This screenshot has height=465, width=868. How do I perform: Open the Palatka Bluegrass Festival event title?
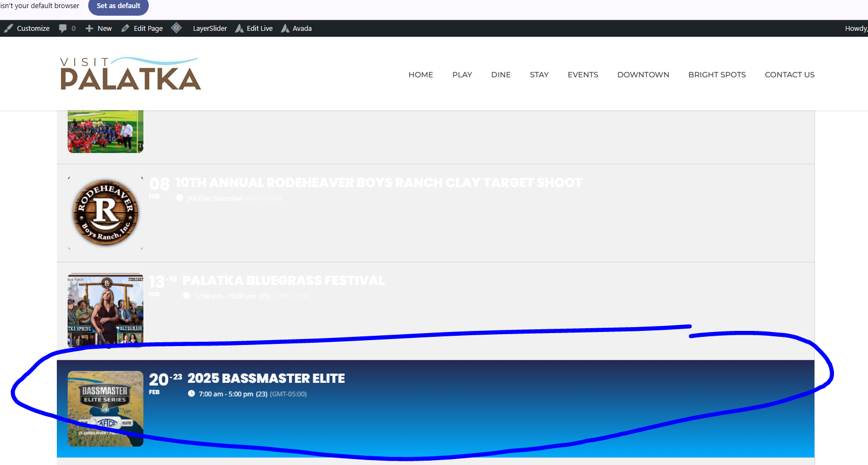pyautogui.click(x=284, y=281)
